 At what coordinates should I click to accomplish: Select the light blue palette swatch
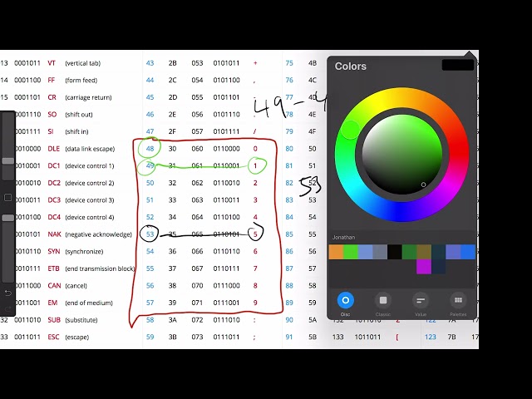pyautogui.click(x=366, y=252)
